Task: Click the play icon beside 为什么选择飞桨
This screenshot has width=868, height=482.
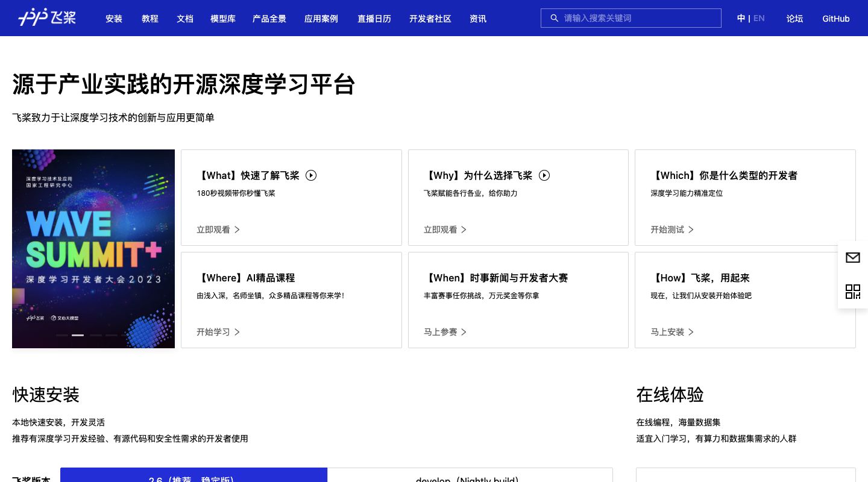Action: click(544, 175)
